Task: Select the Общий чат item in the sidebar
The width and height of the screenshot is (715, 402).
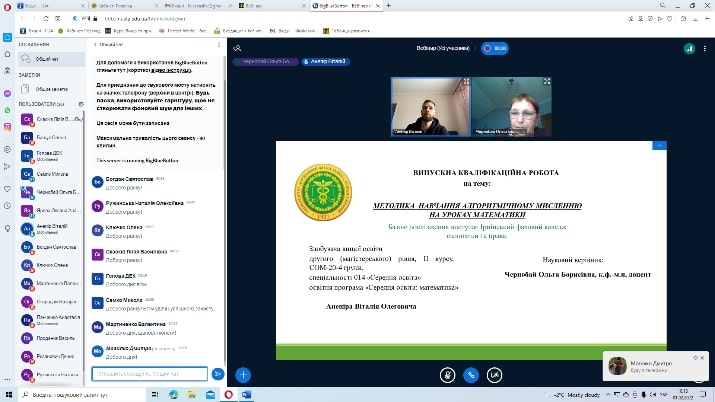Action: (x=52, y=59)
